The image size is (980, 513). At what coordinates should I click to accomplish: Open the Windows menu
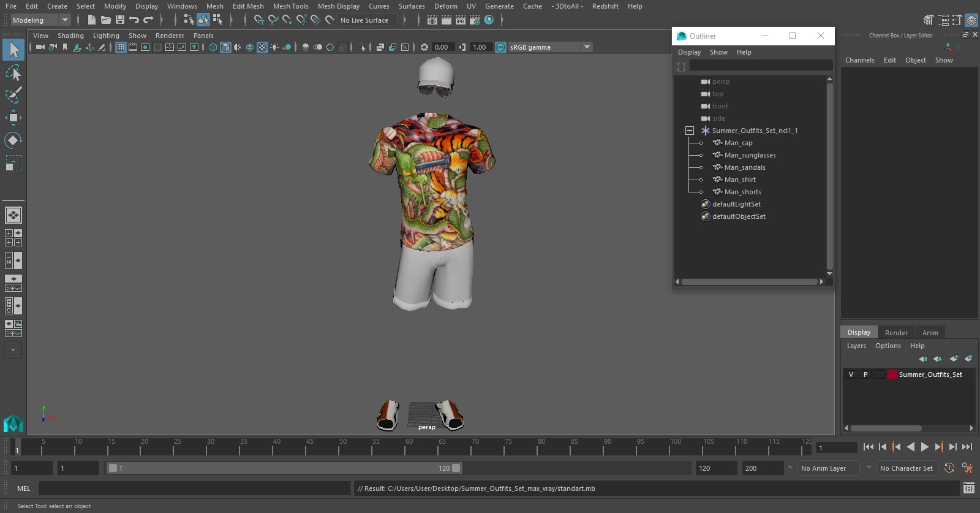point(182,6)
